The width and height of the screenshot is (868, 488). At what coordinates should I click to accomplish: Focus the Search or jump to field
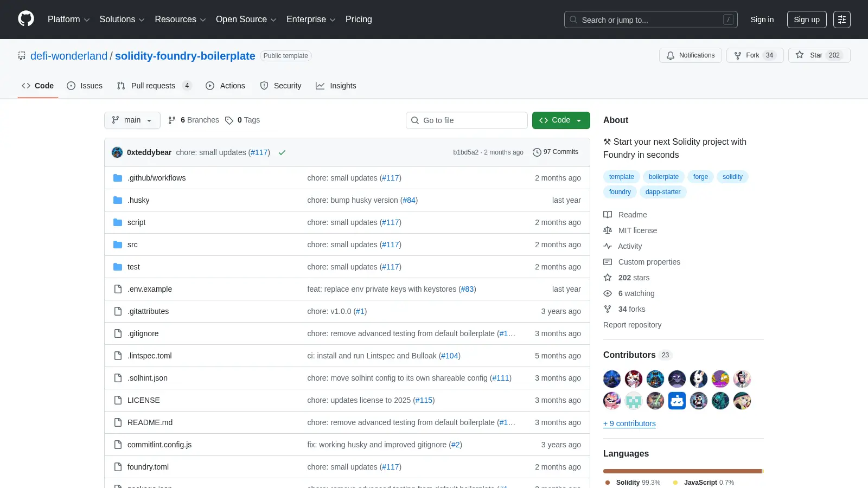coord(651,20)
